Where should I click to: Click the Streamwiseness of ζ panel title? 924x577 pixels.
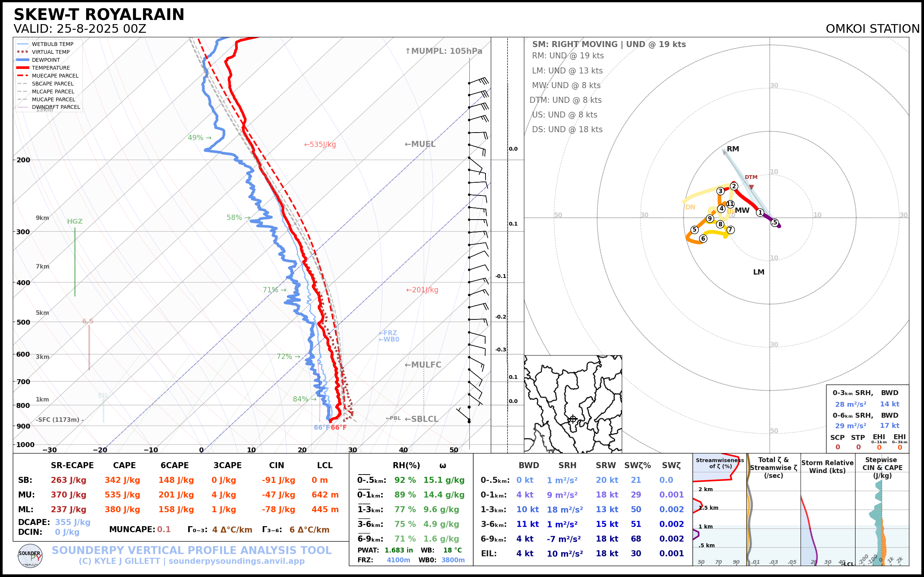point(720,463)
